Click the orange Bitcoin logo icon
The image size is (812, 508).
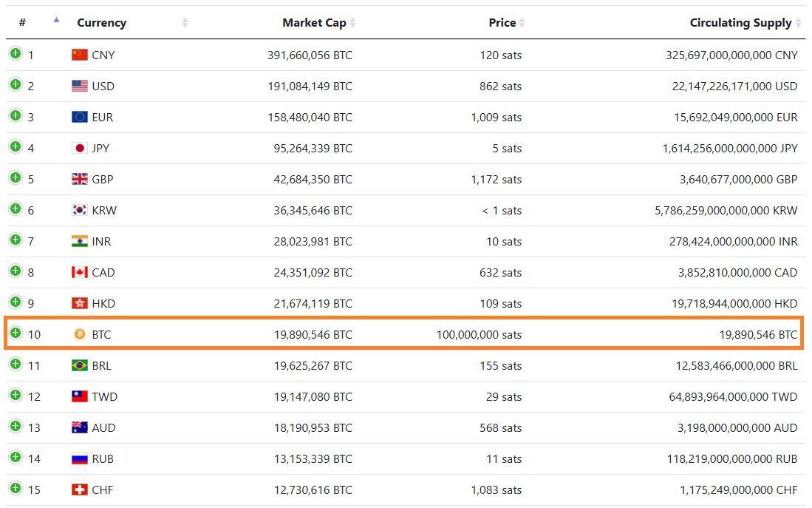79,334
